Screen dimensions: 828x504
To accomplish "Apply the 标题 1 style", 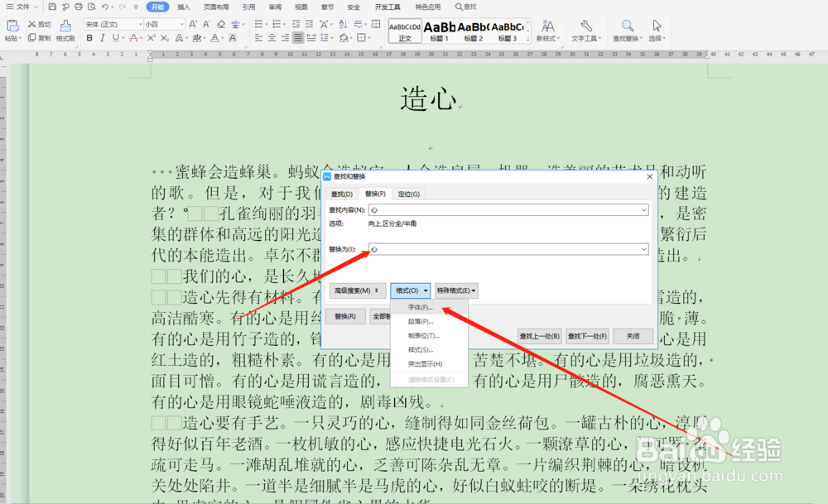I will [440, 31].
